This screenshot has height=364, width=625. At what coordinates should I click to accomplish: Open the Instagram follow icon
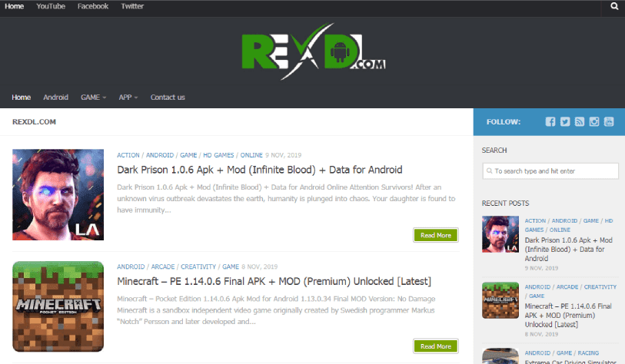594,121
